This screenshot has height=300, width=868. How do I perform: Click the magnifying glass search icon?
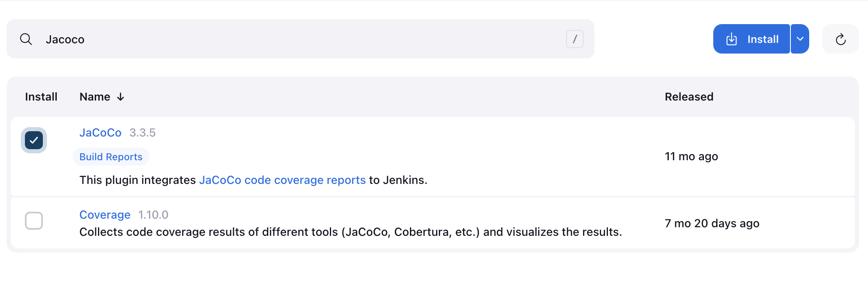tap(26, 39)
